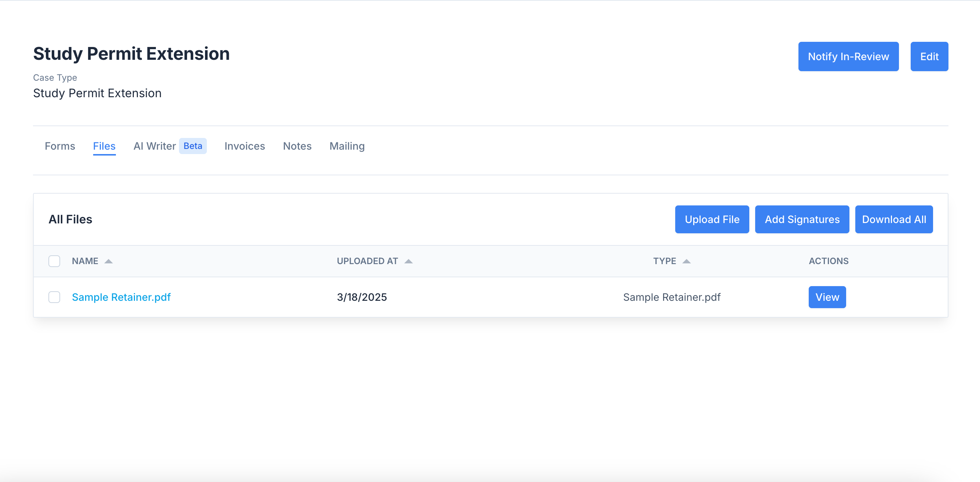Click the Type cell reading Sample Retainer.pdf
This screenshot has width=980, height=482.
point(672,297)
